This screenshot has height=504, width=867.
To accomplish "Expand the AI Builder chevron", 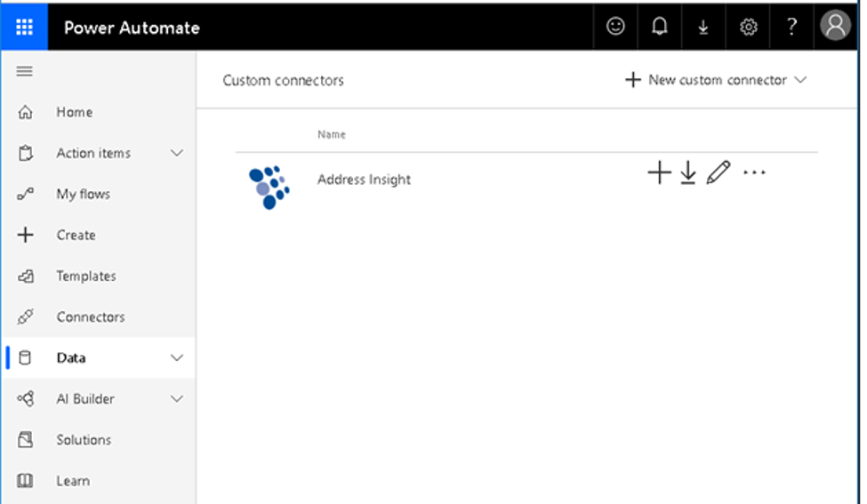I will click(177, 398).
